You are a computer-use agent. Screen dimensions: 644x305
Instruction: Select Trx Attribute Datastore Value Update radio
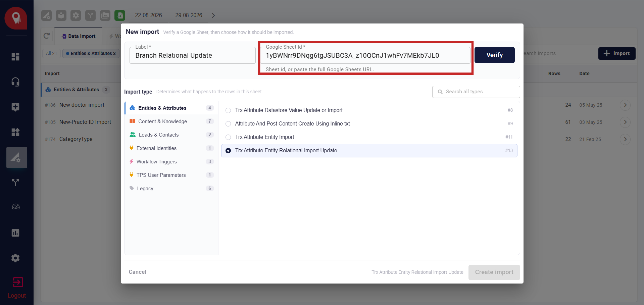click(x=228, y=110)
